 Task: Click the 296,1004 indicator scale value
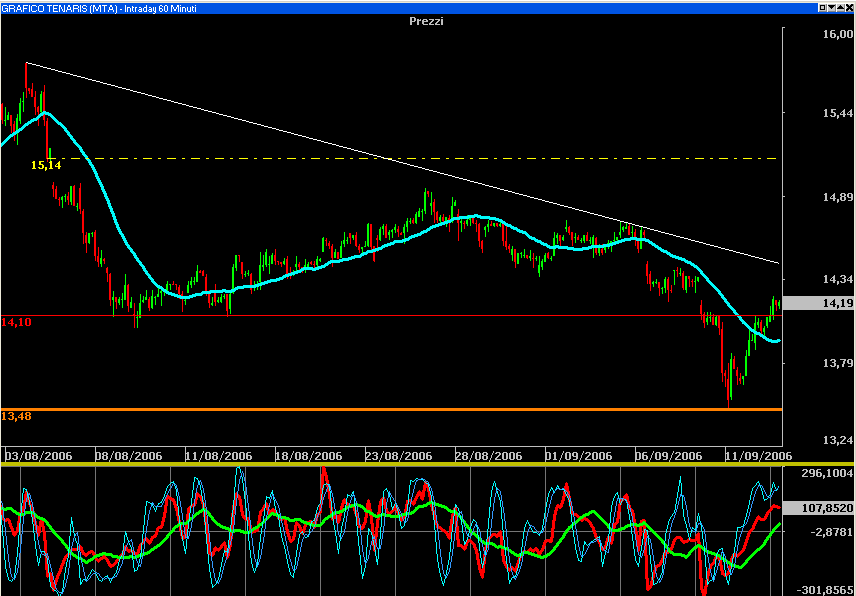click(x=827, y=474)
